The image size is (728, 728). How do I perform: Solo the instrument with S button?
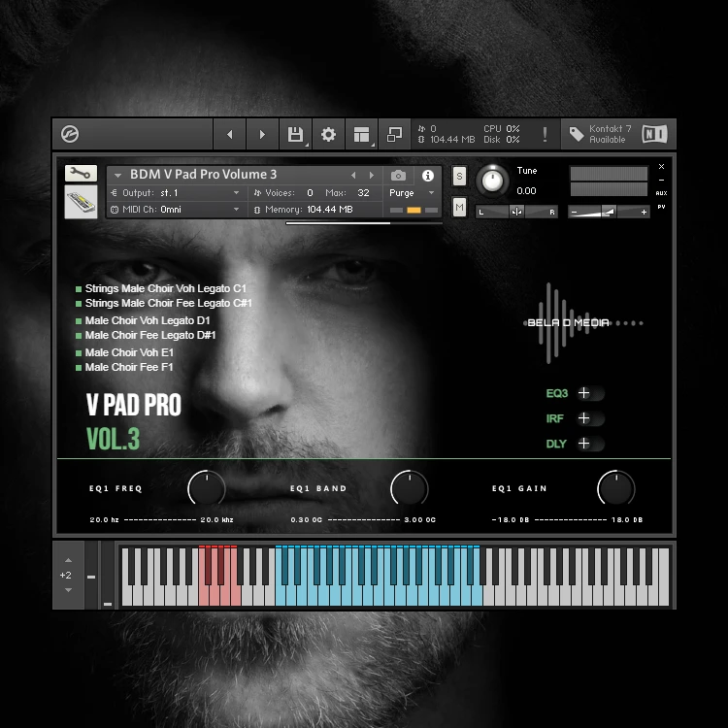(x=459, y=176)
